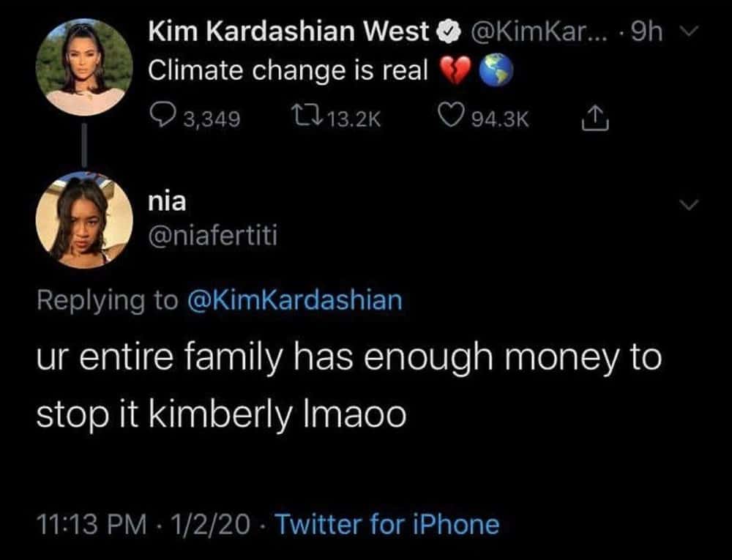Click the globe emoji in Kim's tweet
The height and width of the screenshot is (560, 732).
point(495,72)
